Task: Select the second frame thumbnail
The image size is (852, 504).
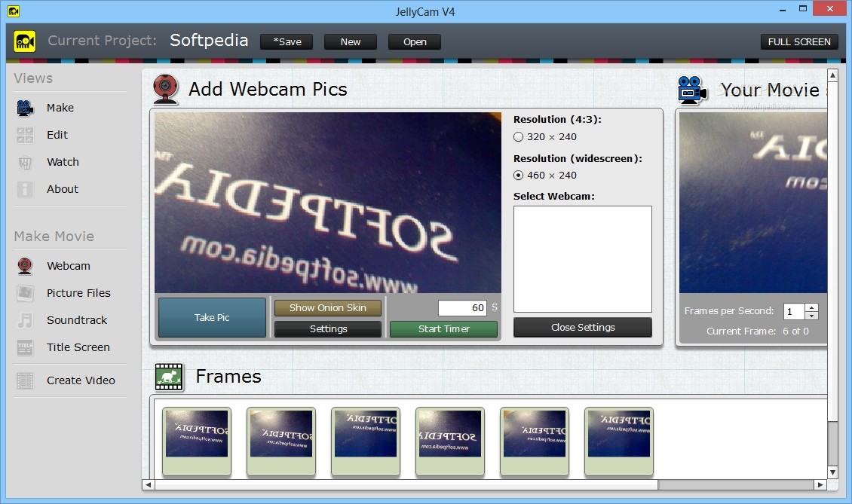Action: (x=281, y=441)
